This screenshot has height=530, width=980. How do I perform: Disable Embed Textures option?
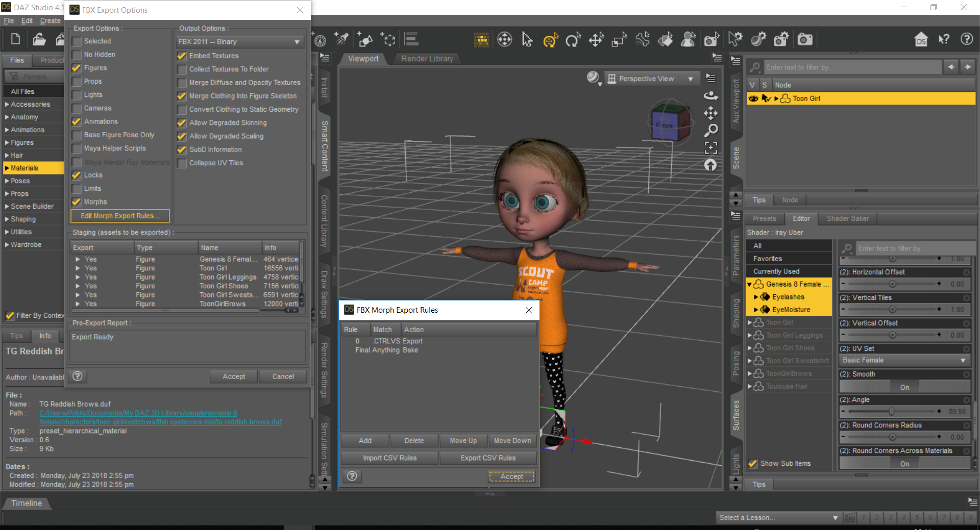point(182,56)
